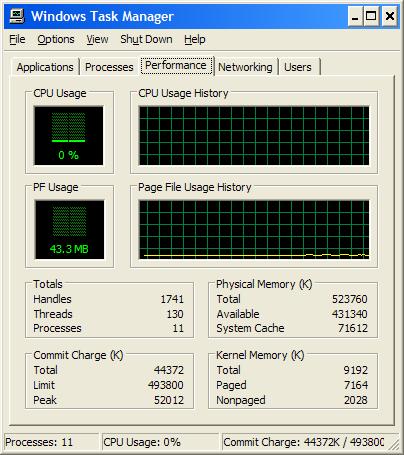The height and width of the screenshot is (455, 404).
Task: Switch to the Users tab
Action: 298,67
